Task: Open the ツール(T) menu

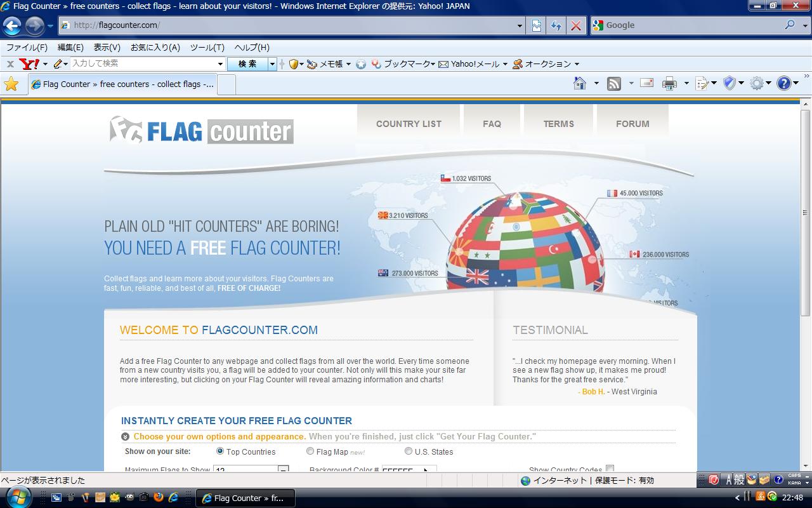Action: (x=207, y=47)
